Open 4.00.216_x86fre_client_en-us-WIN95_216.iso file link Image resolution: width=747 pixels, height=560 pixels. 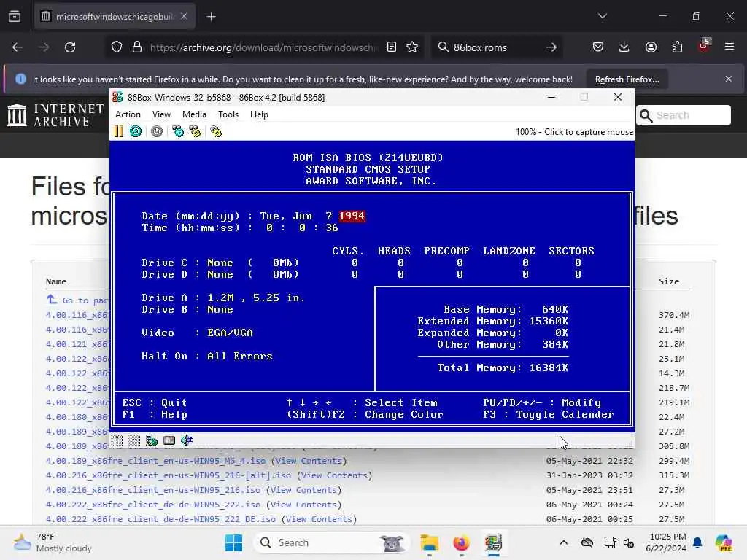[x=153, y=490]
